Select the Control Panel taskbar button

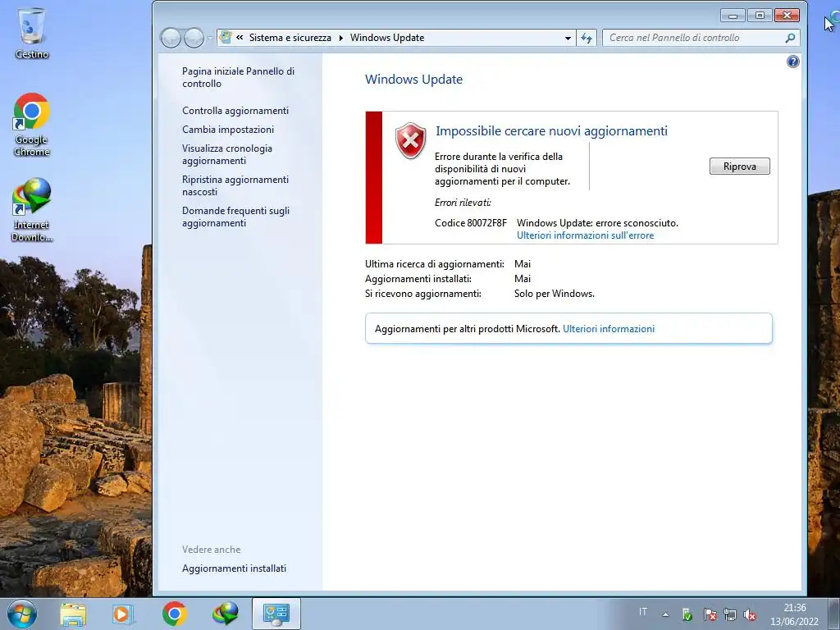pos(276,614)
